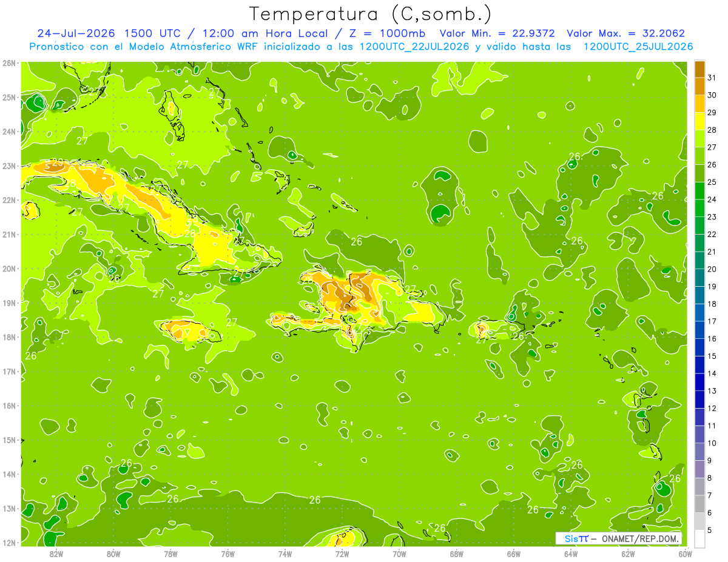The width and height of the screenshot is (728, 562).
Task: Click the 82W longitude axis label
Action: (x=56, y=553)
